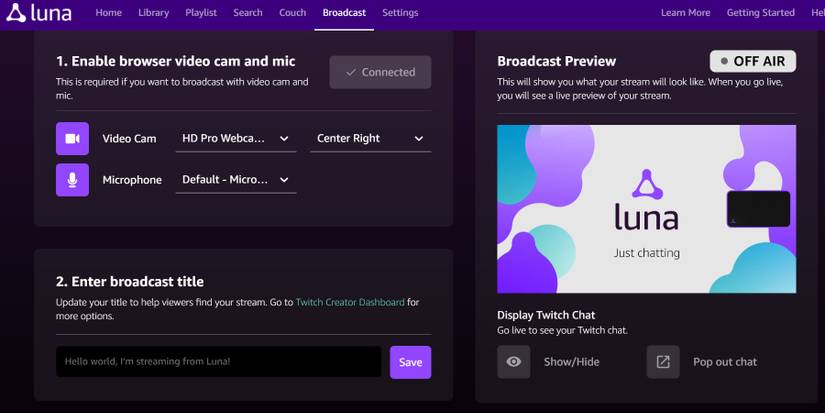Screen dimensions: 825x413
Task: Open the Search tab
Action: click(x=248, y=13)
